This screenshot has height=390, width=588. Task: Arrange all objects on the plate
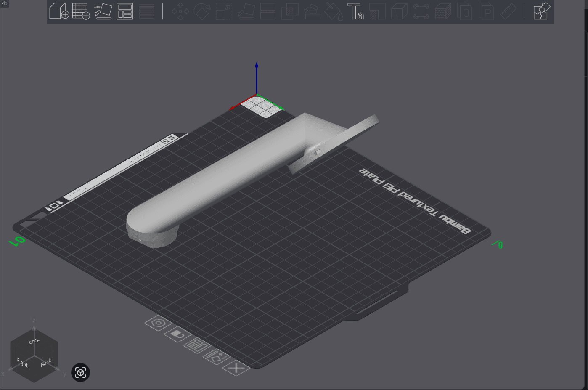click(124, 11)
